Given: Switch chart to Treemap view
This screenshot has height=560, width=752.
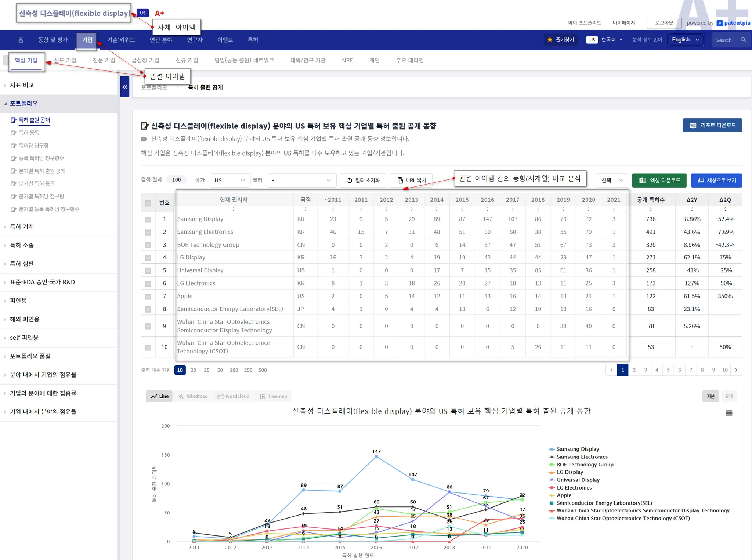Looking at the screenshot, I should pyautogui.click(x=273, y=396).
